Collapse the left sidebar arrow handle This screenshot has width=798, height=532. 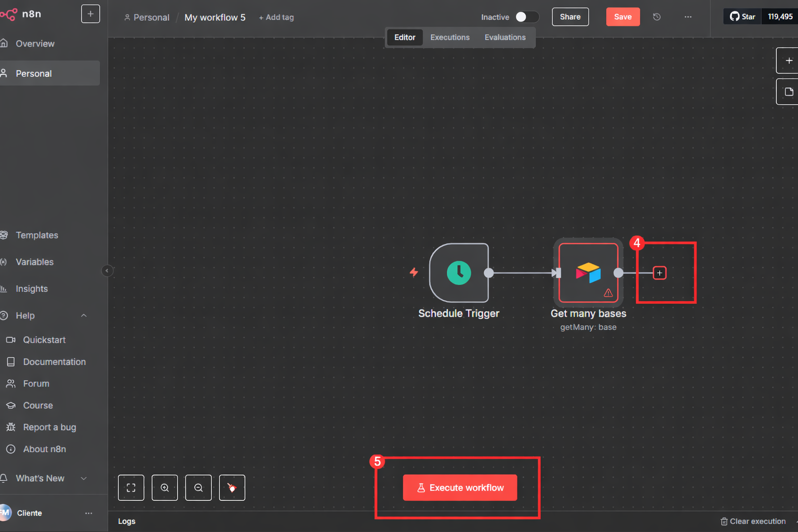pyautogui.click(x=107, y=271)
